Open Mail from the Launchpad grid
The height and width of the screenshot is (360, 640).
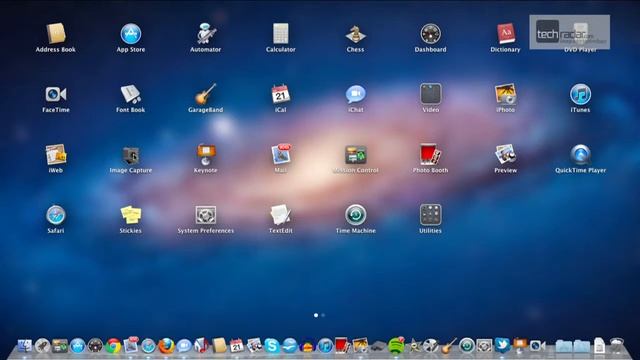tap(280, 154)
